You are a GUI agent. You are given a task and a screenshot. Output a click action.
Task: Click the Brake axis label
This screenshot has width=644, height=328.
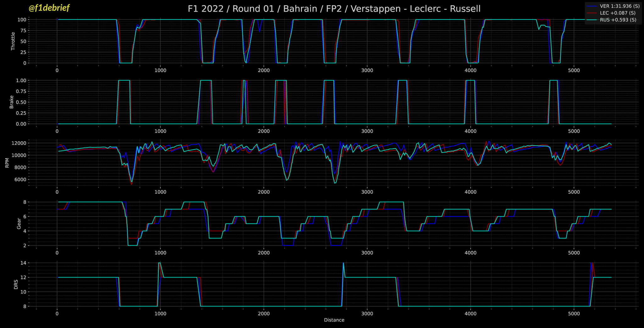[12, 102]
